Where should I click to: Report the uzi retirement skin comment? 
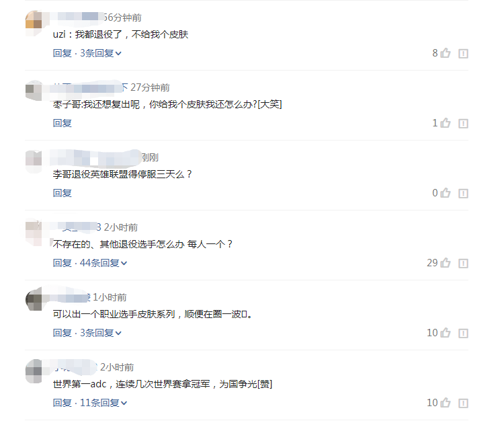point(463,53)
